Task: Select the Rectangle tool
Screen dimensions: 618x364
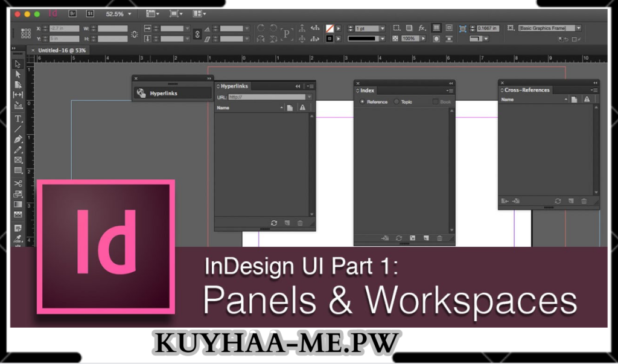Action: coord(18,170)
